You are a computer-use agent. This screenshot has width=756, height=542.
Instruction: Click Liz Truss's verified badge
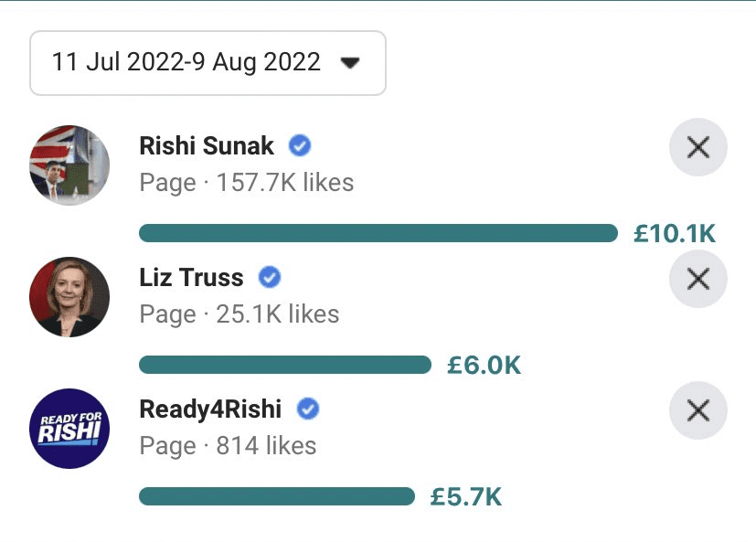pos(270,277)
